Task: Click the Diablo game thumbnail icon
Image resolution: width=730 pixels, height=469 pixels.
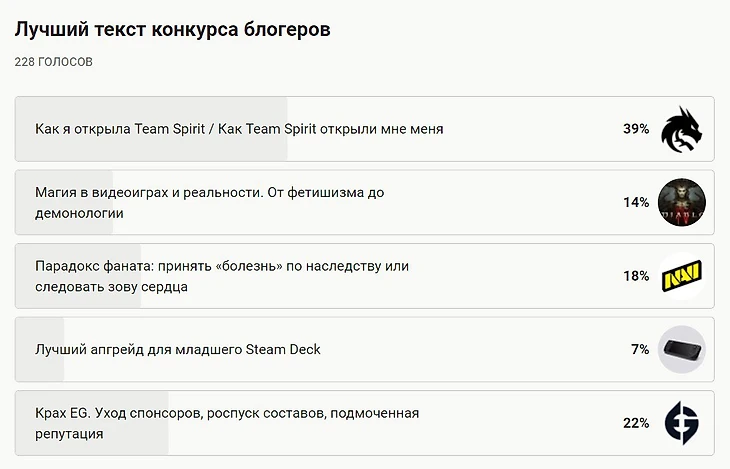Action: (x=682, y=202)
